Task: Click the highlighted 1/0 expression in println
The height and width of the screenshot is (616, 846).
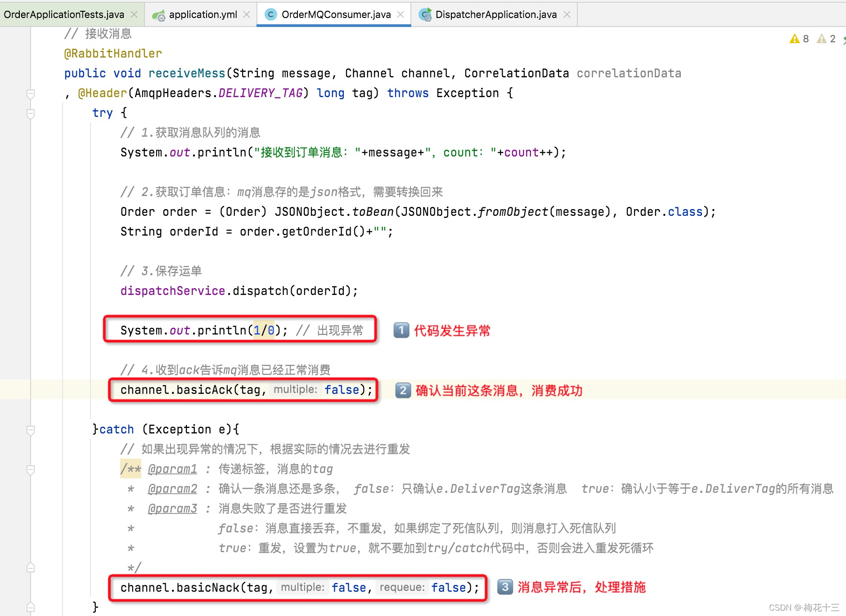Action: click(263, 330)
